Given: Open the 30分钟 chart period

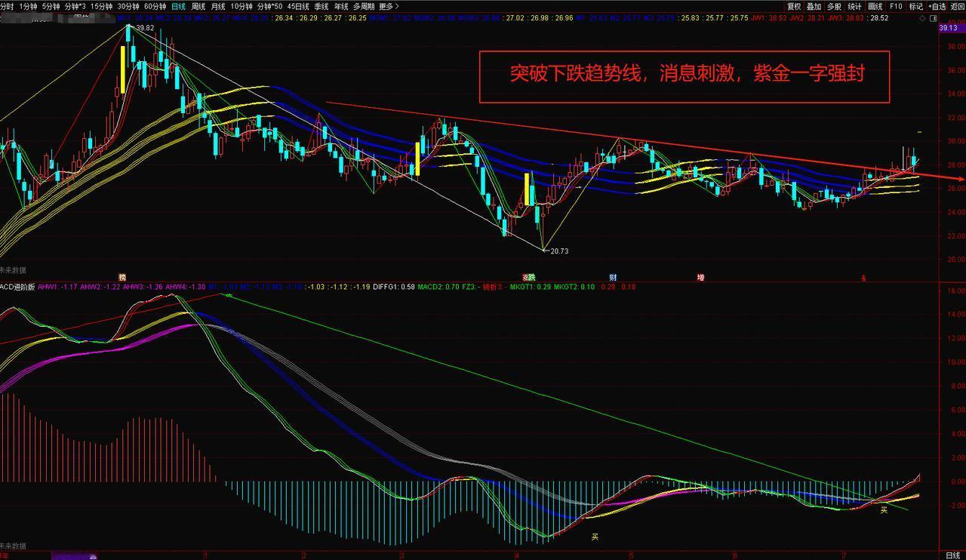Looking at the screenshot, I should click(x=128, y=6).
